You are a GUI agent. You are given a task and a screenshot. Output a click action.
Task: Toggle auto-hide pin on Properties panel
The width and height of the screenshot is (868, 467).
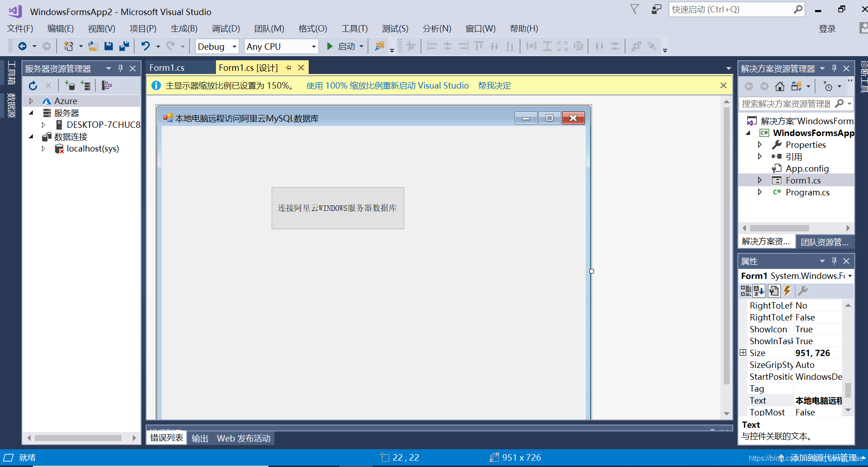pos(834,261)
